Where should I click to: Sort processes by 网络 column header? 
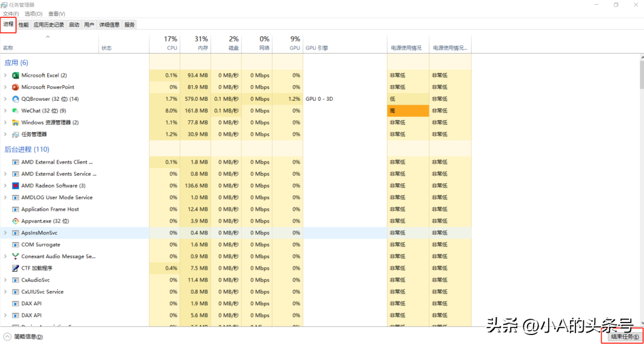(x=256, y=44)
